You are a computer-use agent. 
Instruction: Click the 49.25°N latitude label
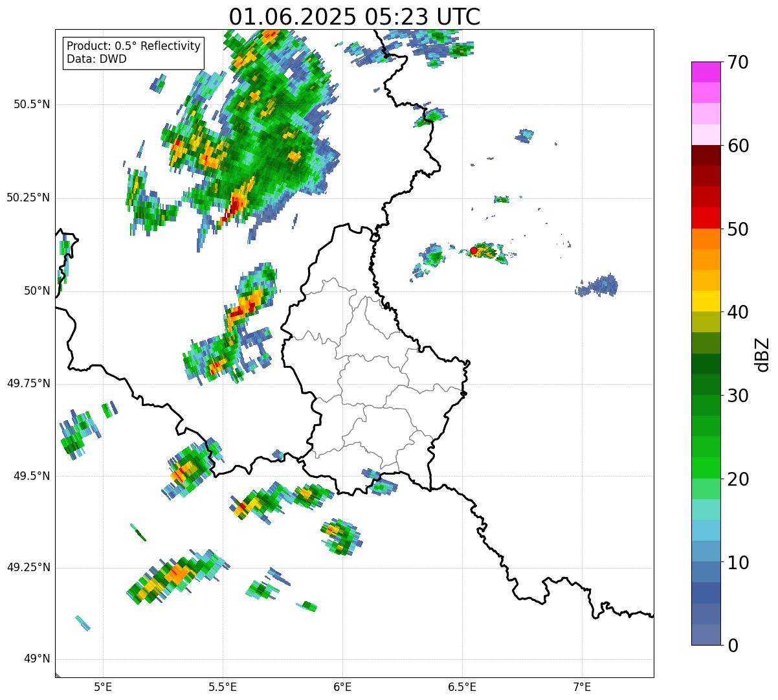28,567
